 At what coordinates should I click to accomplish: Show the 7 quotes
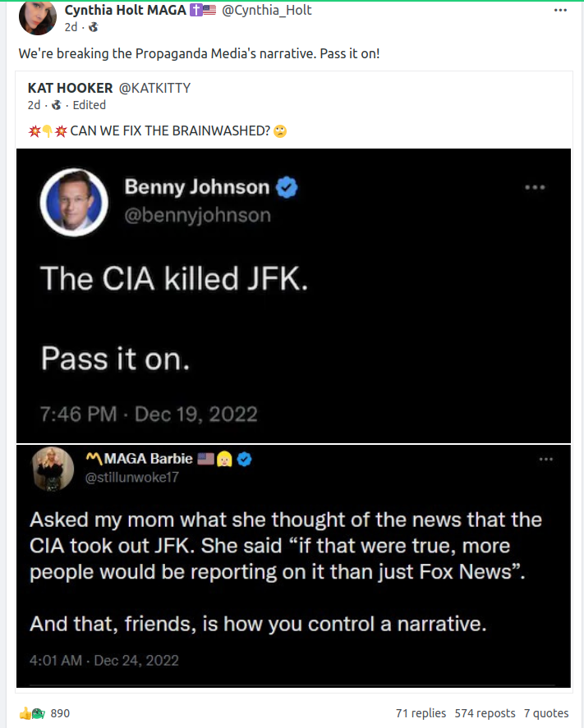[x=546, y=713]
